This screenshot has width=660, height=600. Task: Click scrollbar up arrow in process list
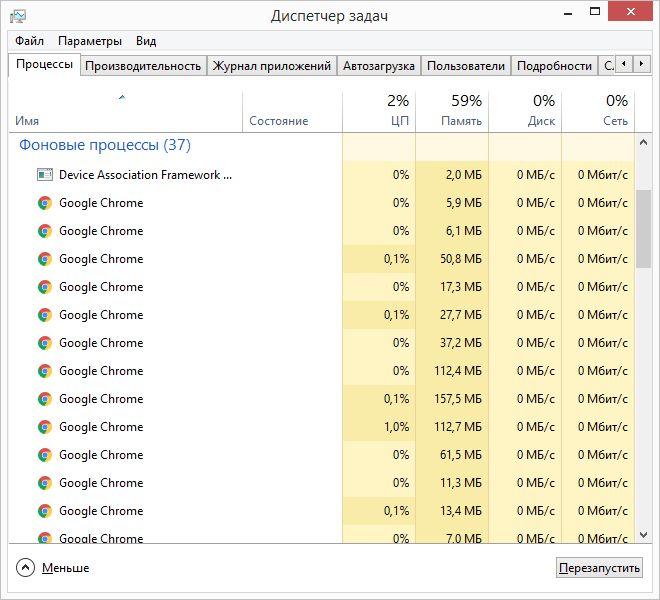tap(643, 142)
